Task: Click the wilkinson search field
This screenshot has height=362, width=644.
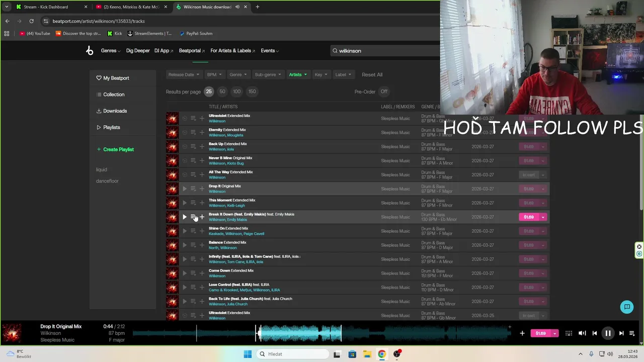Action: click(x=385, y=51)
